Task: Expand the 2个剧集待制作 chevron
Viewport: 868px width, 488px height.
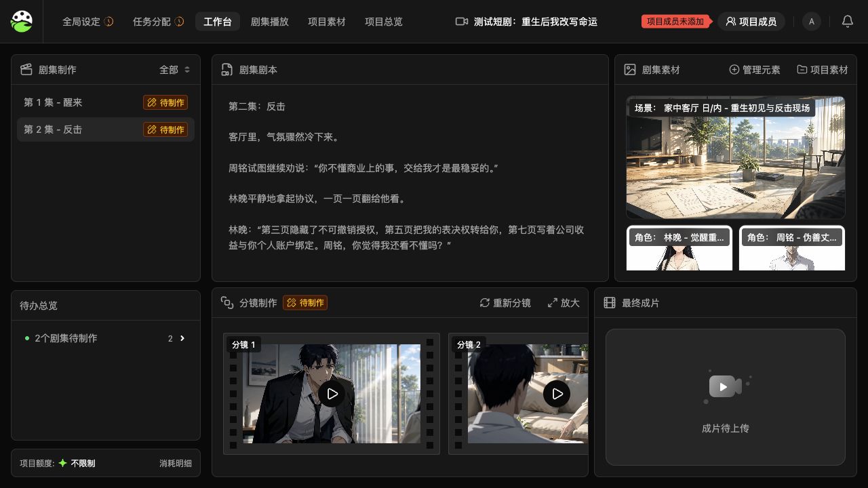Action: (x=182, y=338)
